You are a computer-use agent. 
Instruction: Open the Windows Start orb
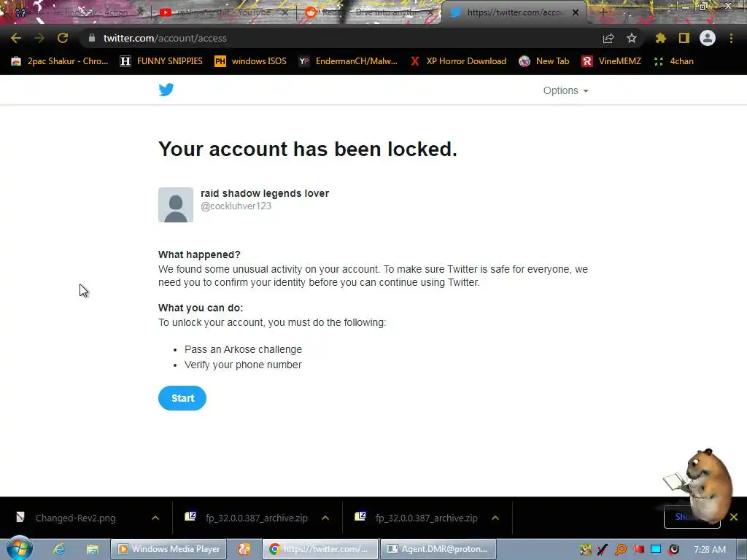coord(19,548)
